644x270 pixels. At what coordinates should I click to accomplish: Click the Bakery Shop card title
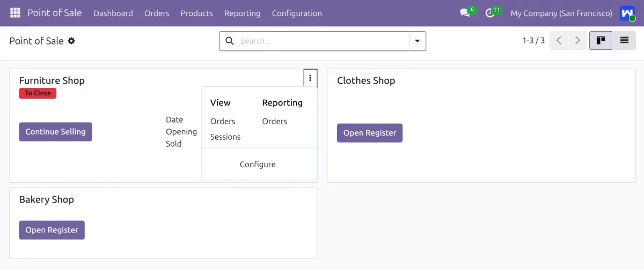pyautogui.click(x=47, y=199)
